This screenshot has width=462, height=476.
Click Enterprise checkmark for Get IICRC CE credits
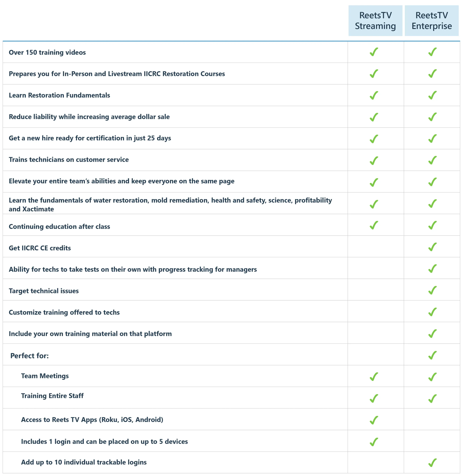[432, 247]
